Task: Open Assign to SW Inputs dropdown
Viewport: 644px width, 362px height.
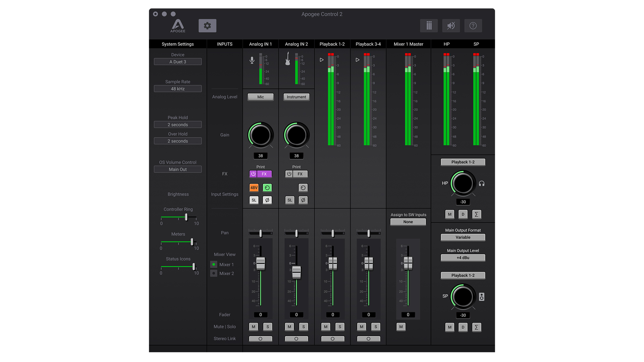Action: (x=408, y=222)
